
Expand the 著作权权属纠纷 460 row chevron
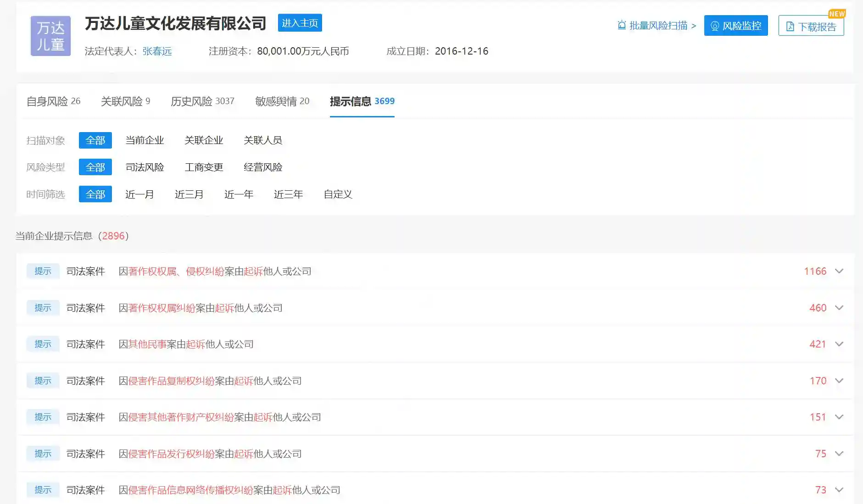[839, 308]
